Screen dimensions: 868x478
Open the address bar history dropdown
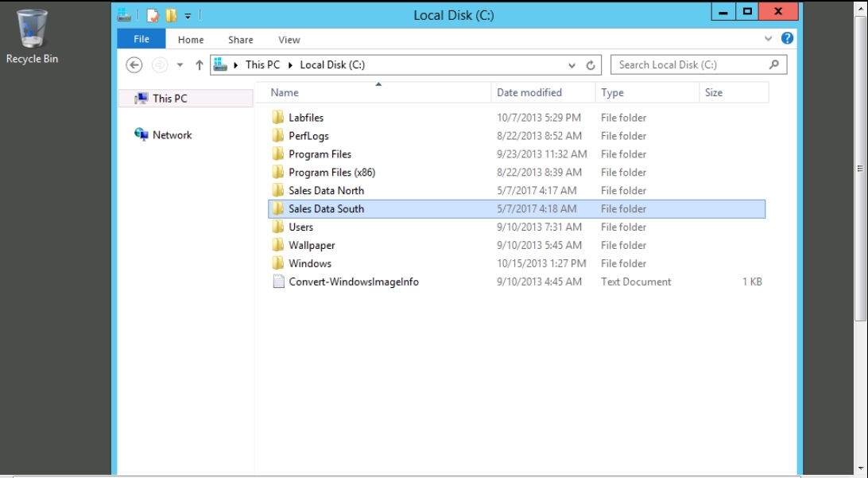(x=572, y=65)
